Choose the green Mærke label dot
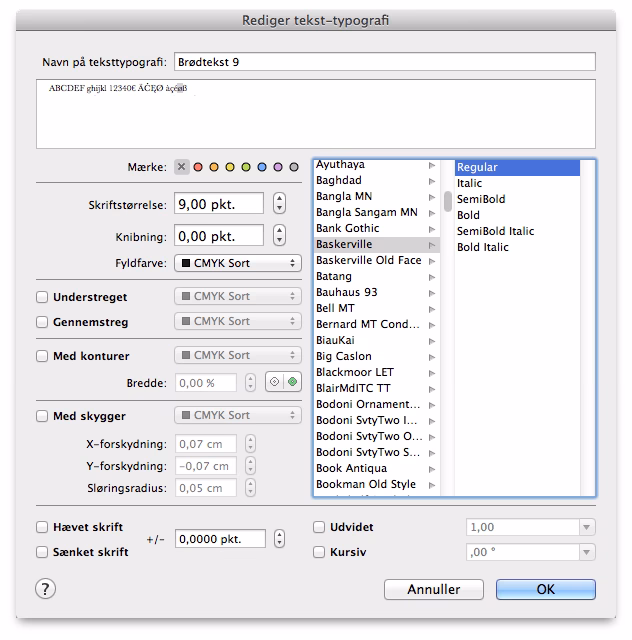The height and width of the screenshot is (640, 632). click(x=246, y=168)
